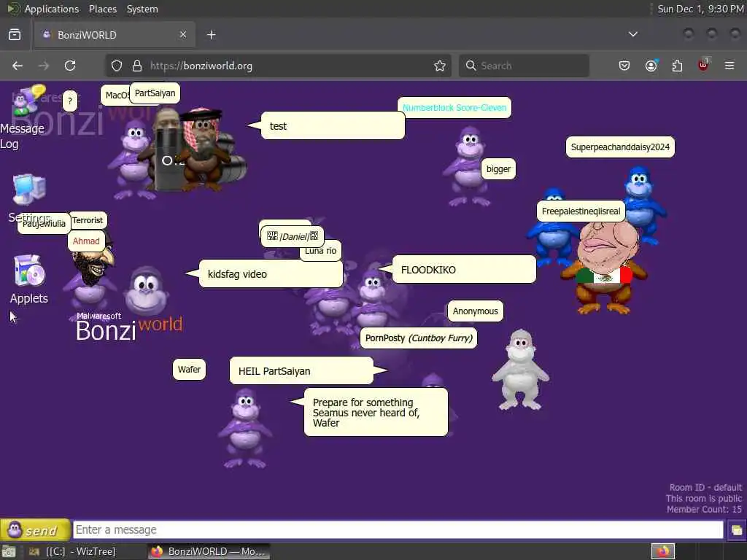Click the Firefox icon in the taskbar tray

[663, 551]
